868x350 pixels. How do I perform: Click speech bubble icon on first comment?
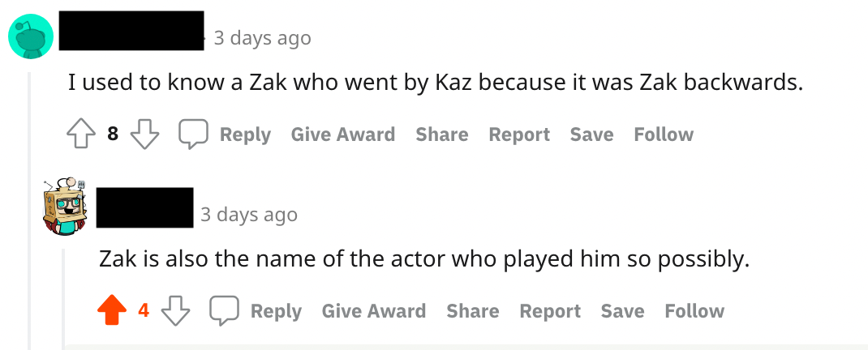[x=194, y=134]
